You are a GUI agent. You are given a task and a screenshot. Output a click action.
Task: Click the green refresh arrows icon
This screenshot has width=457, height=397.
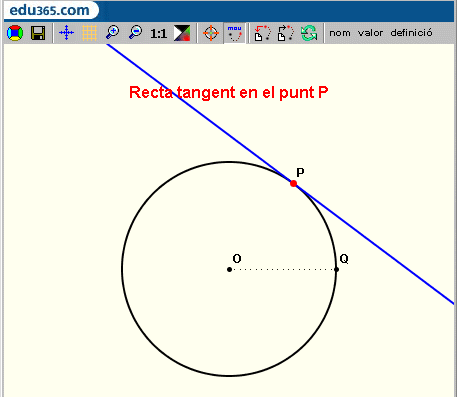pos(309,33)
